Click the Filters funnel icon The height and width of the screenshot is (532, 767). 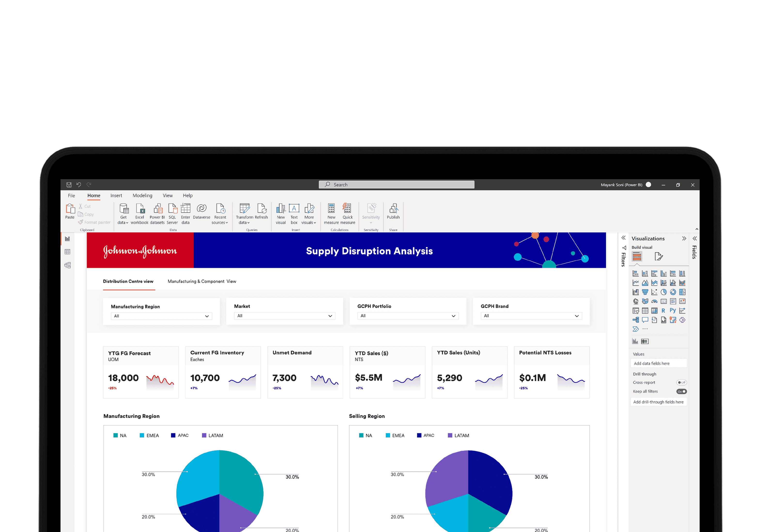[624, 248]
